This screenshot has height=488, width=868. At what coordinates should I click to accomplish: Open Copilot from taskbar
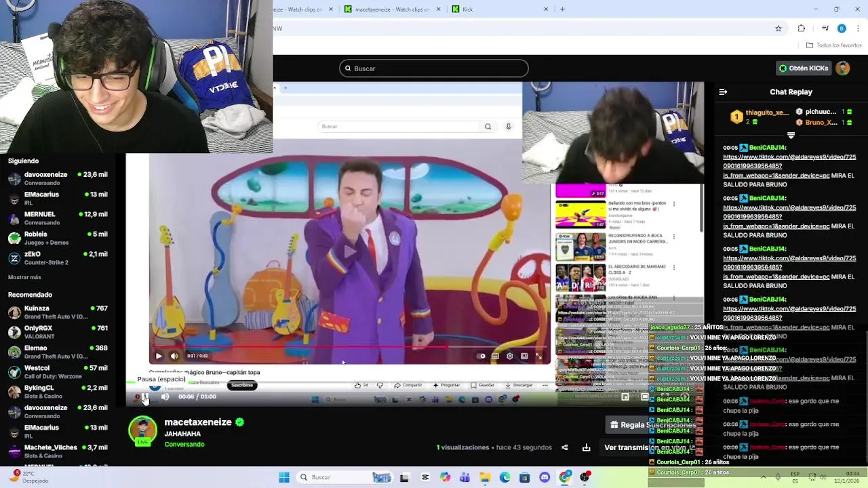(x=445, y=477)
